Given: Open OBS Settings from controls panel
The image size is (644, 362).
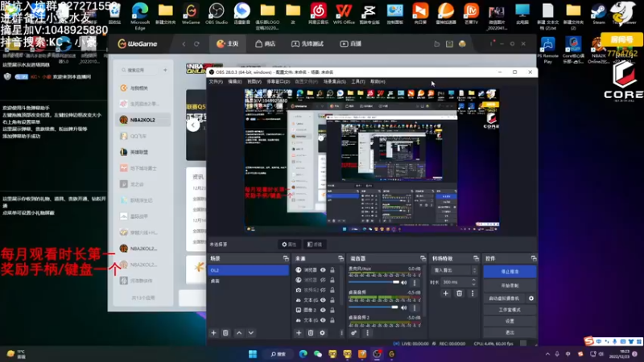Looking at the screenshot, I should (510, 321).
